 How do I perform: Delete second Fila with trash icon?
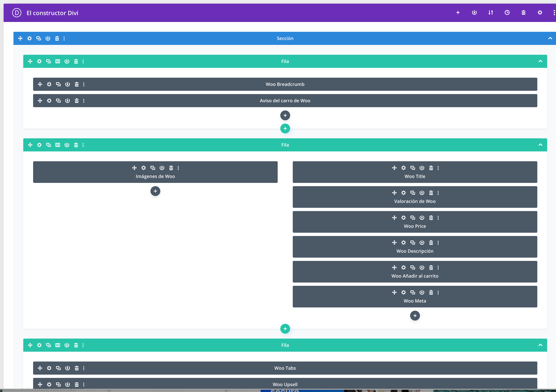pos(76,145)
